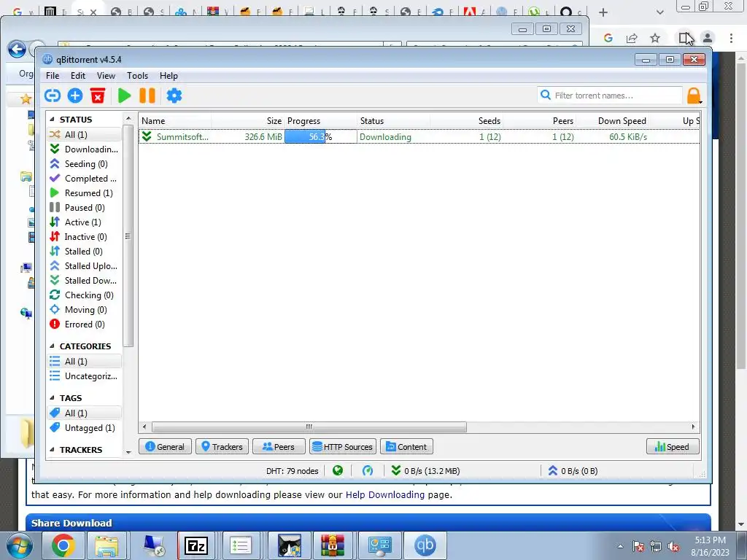Open the Peers tab button
Screen dimensions: 747x560
[279, 447]
